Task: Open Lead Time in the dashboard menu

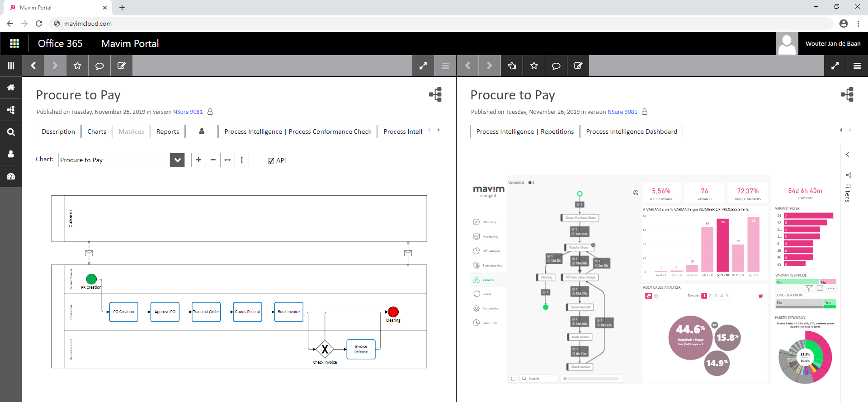Action: (485, 323)
